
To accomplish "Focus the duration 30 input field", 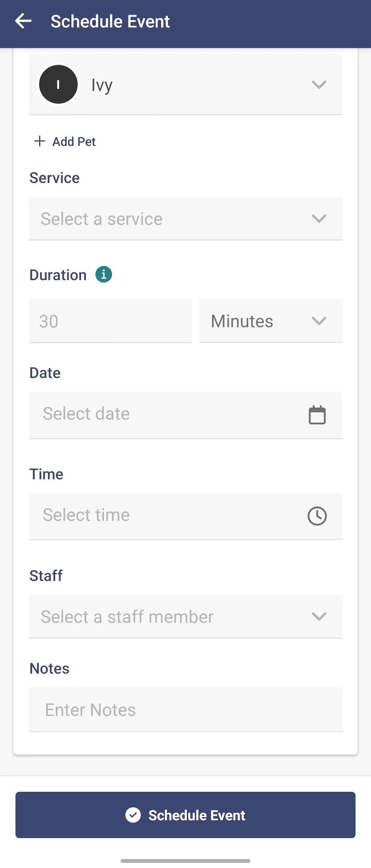I will tap(110, 321).
